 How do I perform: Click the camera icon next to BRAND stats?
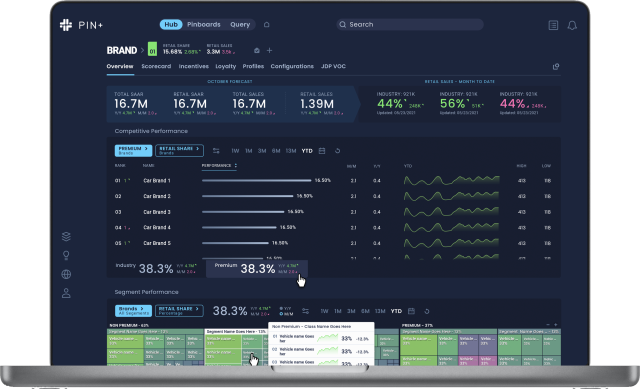(x=257, y=51)
